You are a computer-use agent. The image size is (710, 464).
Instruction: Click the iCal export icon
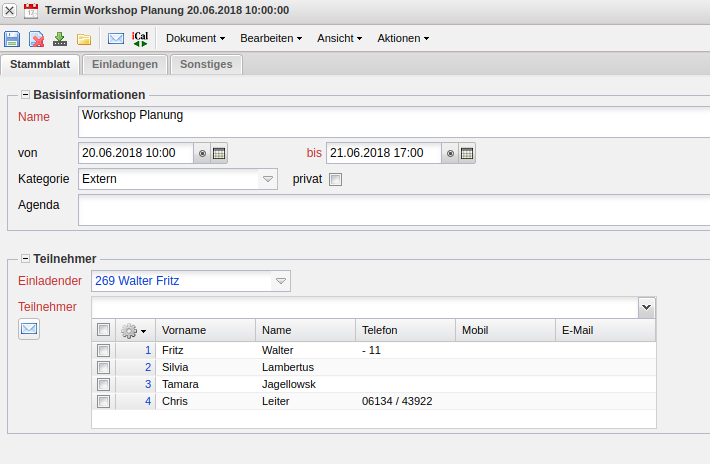click(x=140, y=39)
